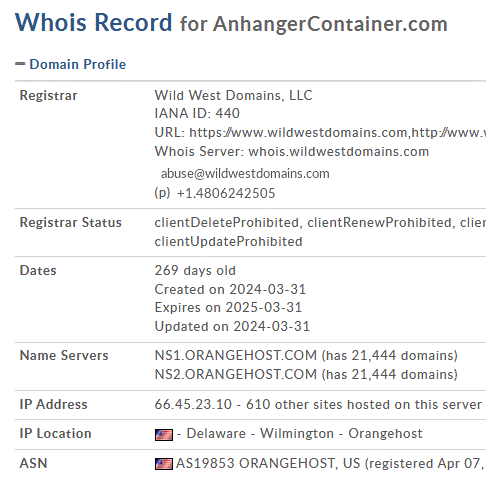
Task: Click the whois.wildwestdomains.com server text
Action: (x=339, y=152)
